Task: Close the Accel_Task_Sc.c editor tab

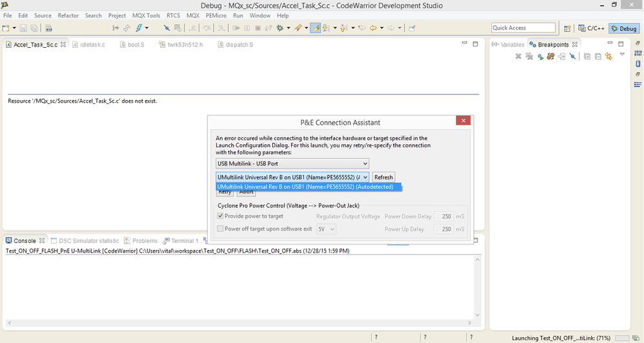Action: coord(63,45)
